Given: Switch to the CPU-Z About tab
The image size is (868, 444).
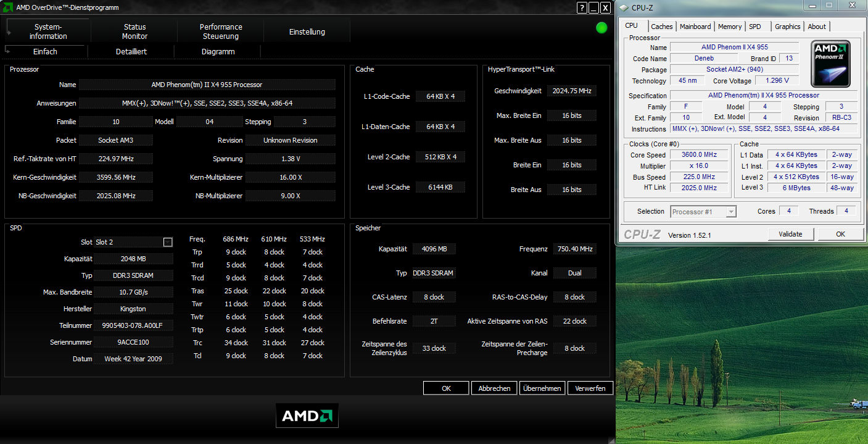Looking at the screenshot, I should click(x=817, y=27).
